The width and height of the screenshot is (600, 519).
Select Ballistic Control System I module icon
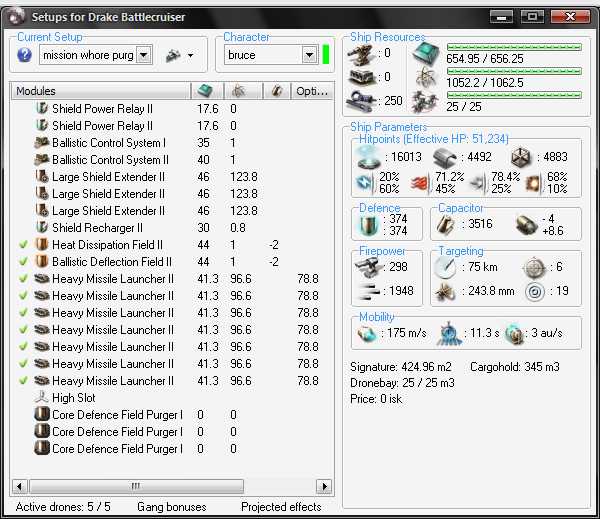point(42,142)
